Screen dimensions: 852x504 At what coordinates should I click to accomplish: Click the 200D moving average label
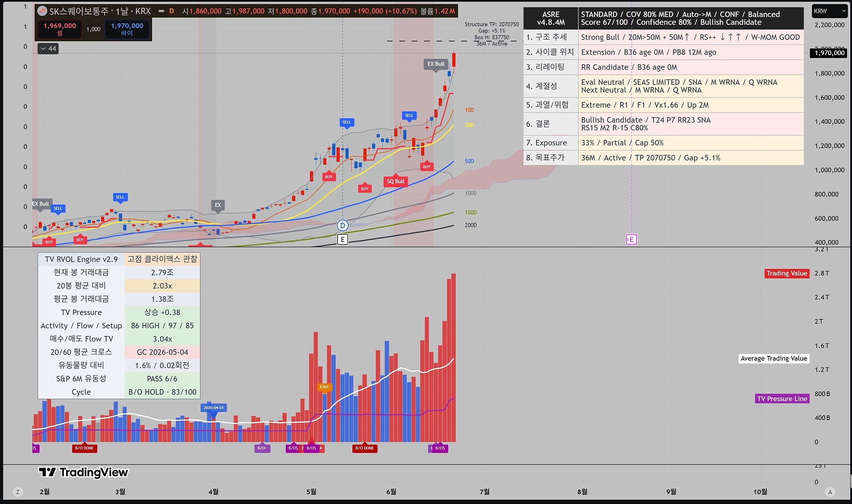(471, 225)
